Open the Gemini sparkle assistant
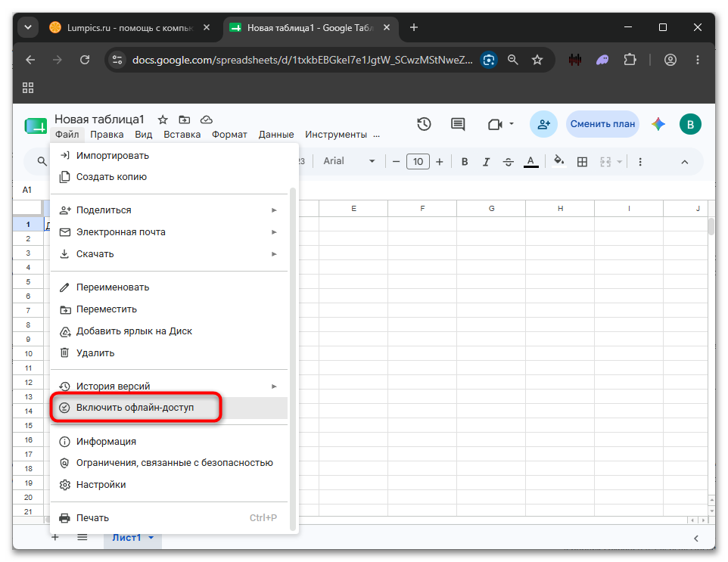The width and height of the screenshot is (728, 562). 658,124
